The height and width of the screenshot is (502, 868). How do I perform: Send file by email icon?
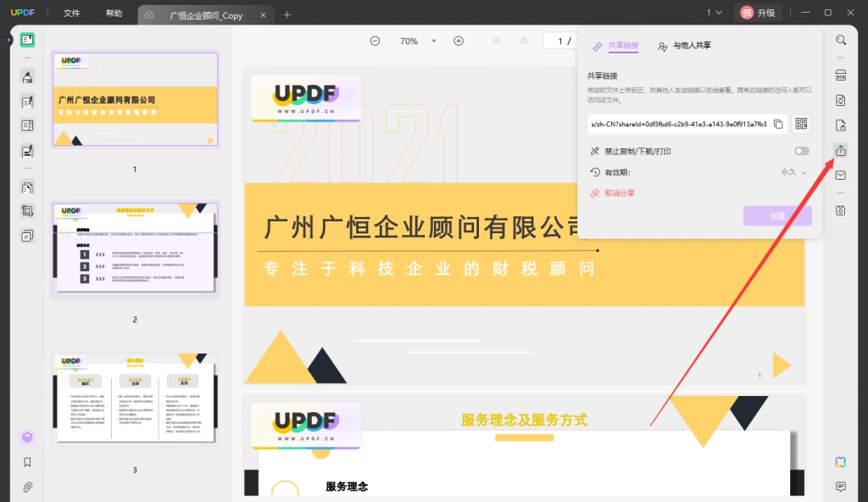[x=841, y=175]
